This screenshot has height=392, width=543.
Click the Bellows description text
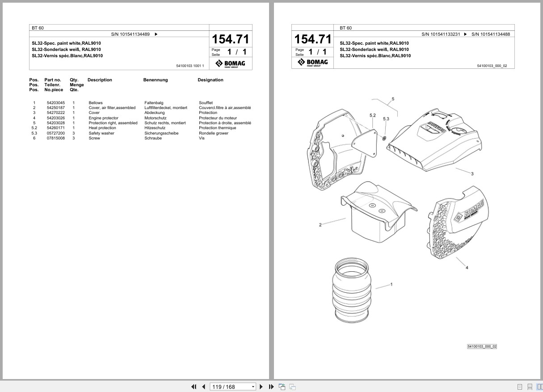(x=96, y=103)
